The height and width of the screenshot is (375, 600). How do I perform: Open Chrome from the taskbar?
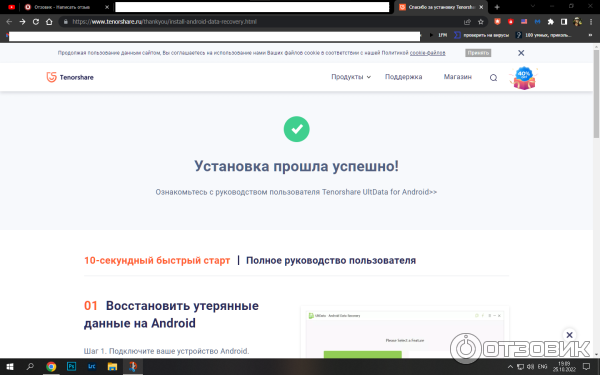(51, 367)
